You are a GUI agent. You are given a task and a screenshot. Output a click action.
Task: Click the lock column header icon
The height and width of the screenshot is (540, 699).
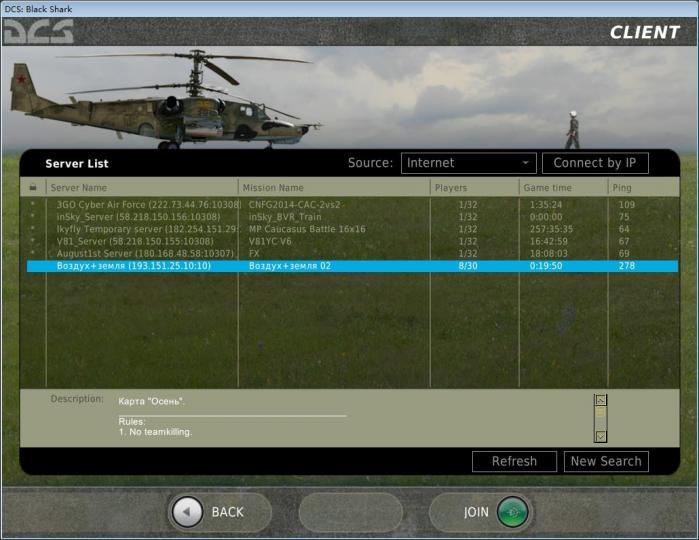click(x=33, y=187)
